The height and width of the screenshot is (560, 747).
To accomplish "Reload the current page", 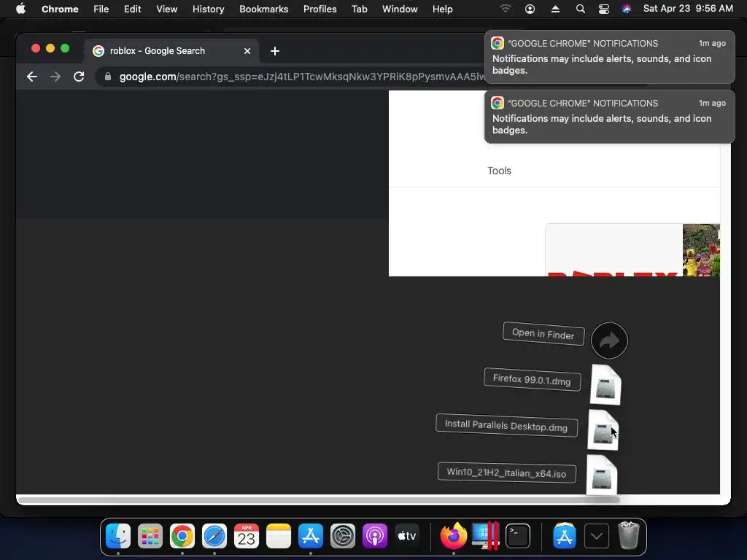I will tap(79, 77).
